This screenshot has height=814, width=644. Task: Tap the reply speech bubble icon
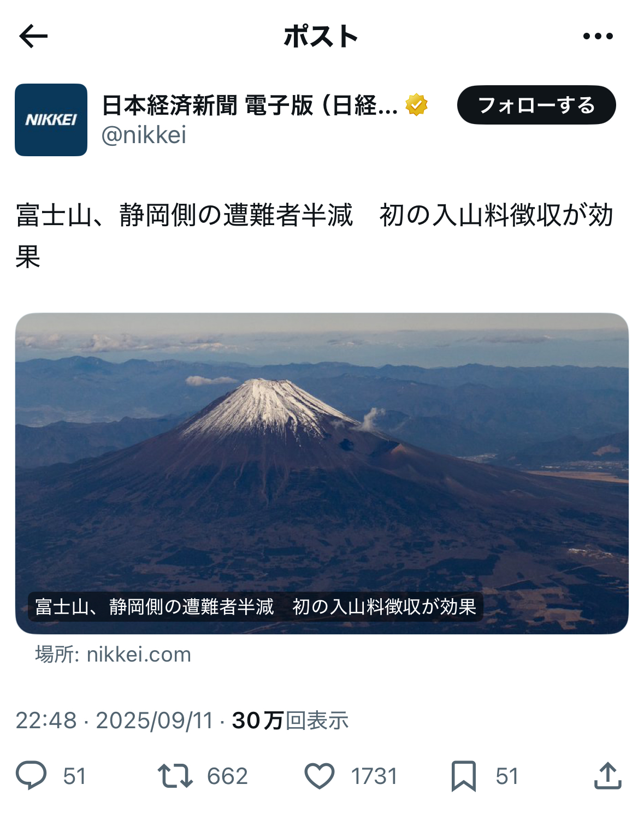31,776
